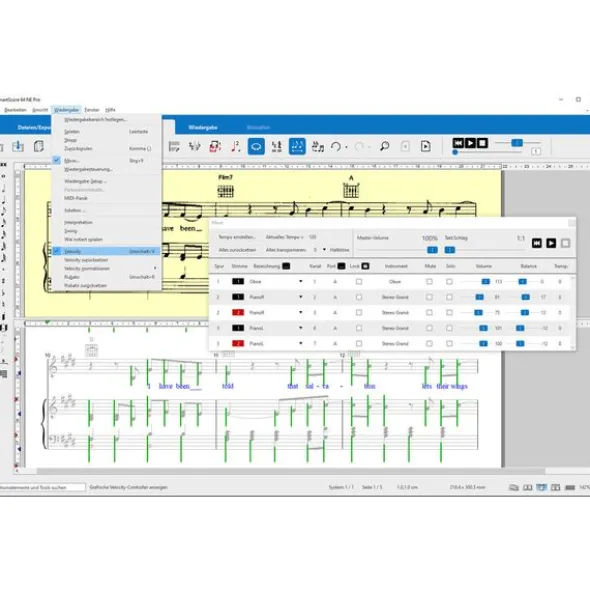
Task: Start playback from the main toolbar
Action: (x=470, y=143)
